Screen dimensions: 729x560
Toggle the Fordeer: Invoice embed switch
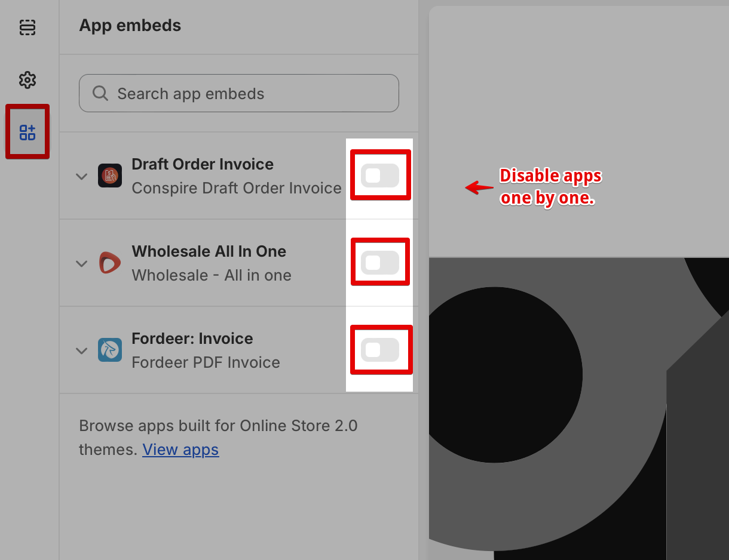[x=380, y=350]
